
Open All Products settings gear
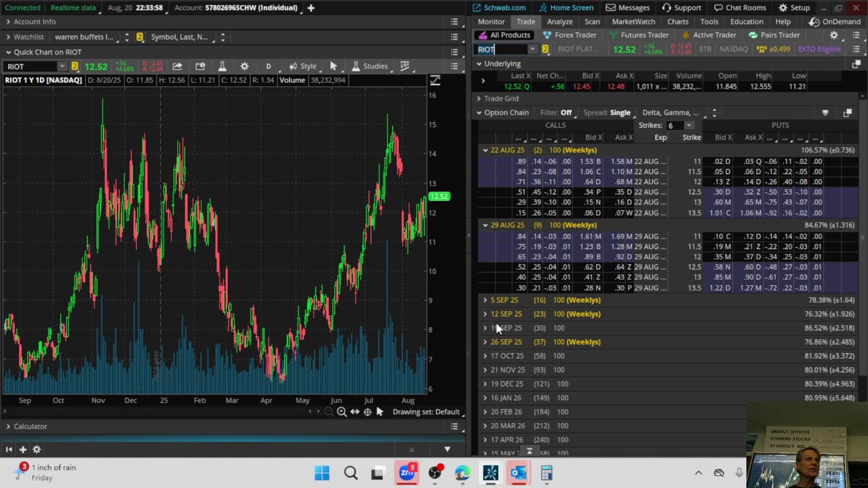click(834, 35)
